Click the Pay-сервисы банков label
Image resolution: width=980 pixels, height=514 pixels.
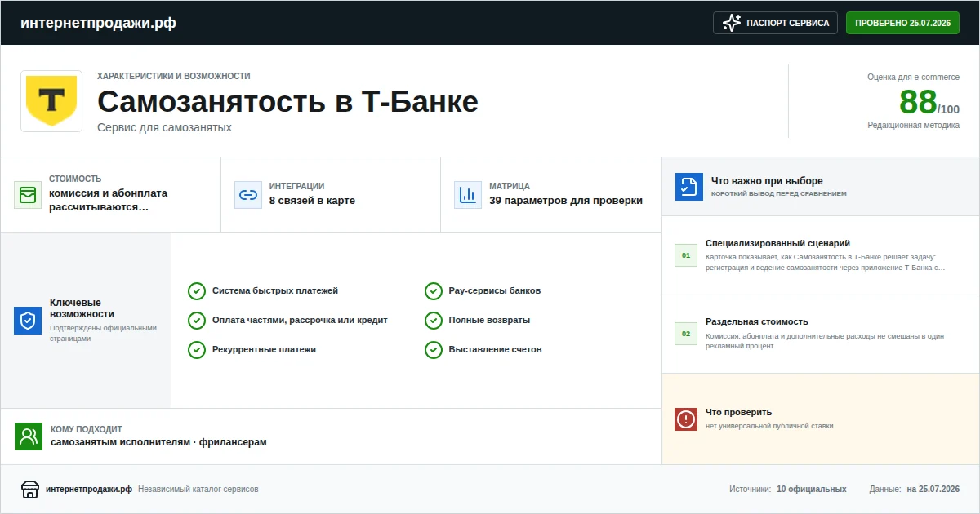[495, 291]
